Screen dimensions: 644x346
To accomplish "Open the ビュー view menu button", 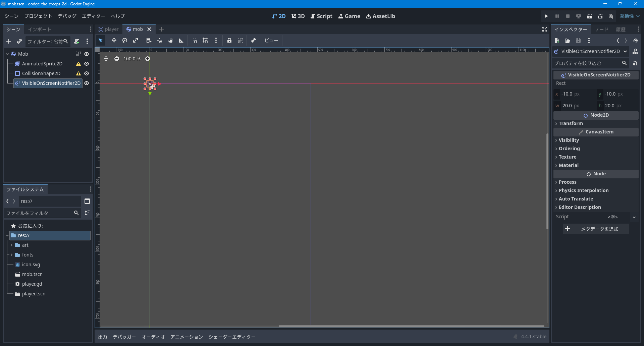I will 271,41.
